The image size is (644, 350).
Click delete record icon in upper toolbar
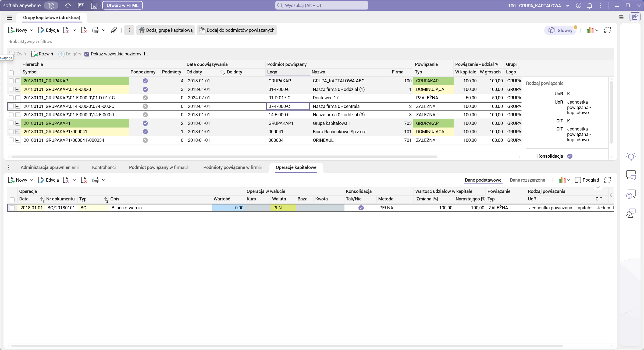click(x=84, y=30)
